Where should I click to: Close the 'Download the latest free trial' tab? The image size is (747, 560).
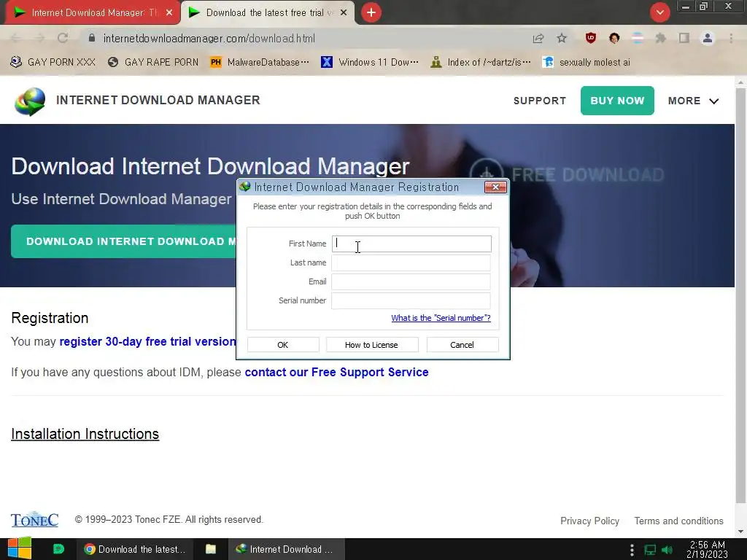(344, 13)
